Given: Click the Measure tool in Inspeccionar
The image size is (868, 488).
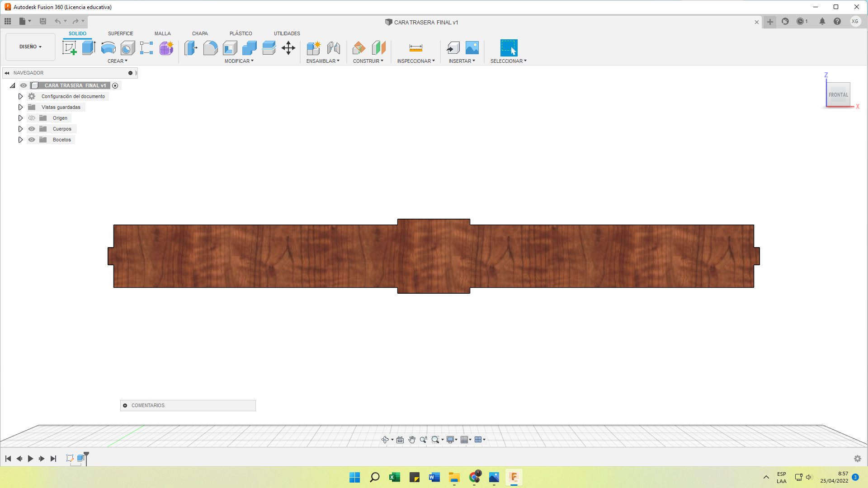Looking at the screenshot, I should (x=415, y=47).
